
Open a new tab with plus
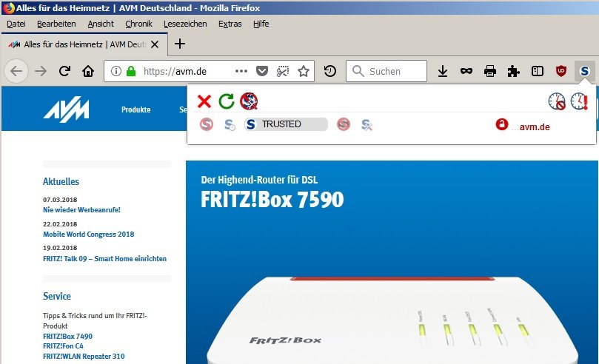(179, 44)
